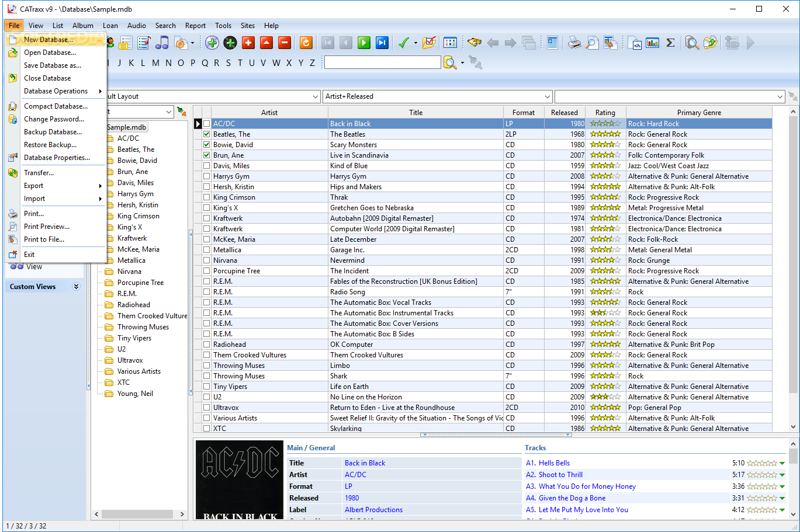The image size is (800, 532).
Task: Click the magnifier over book search icon
Action: click(x=692, y=43)
